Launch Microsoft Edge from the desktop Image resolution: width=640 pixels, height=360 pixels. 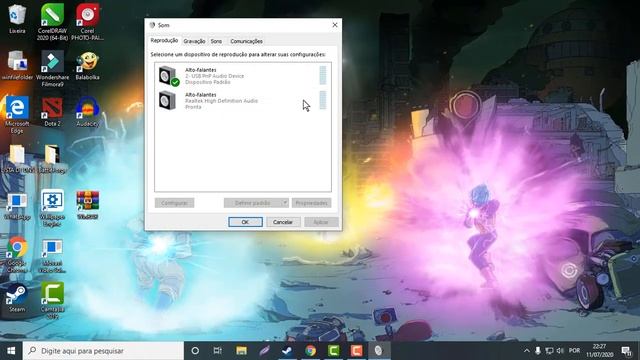coord(17,115)
